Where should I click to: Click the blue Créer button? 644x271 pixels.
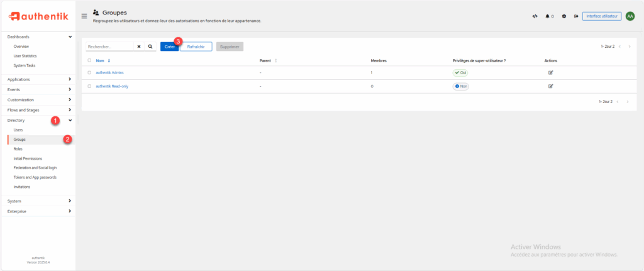point(169,47)
